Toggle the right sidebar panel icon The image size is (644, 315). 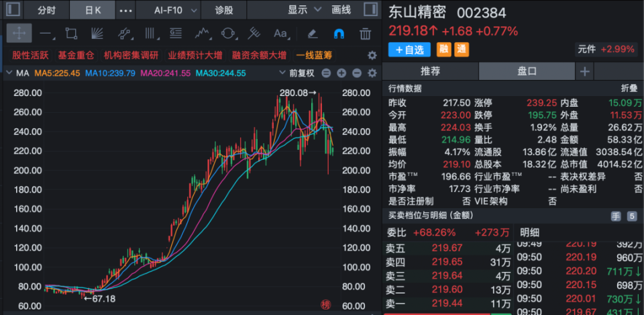(370, 10)
